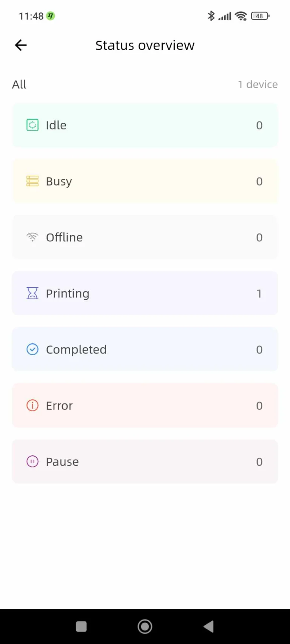Screen dimensions: 290x644
Task: Click the All filter label
Action: 19,84
